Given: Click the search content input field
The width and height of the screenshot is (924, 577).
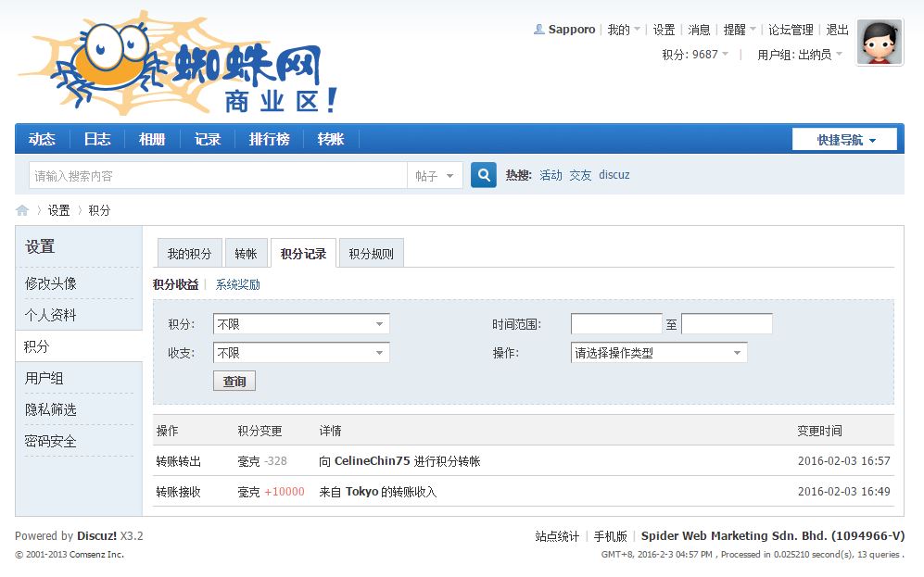Looking at the screenshot, I should tap(218, 176).
